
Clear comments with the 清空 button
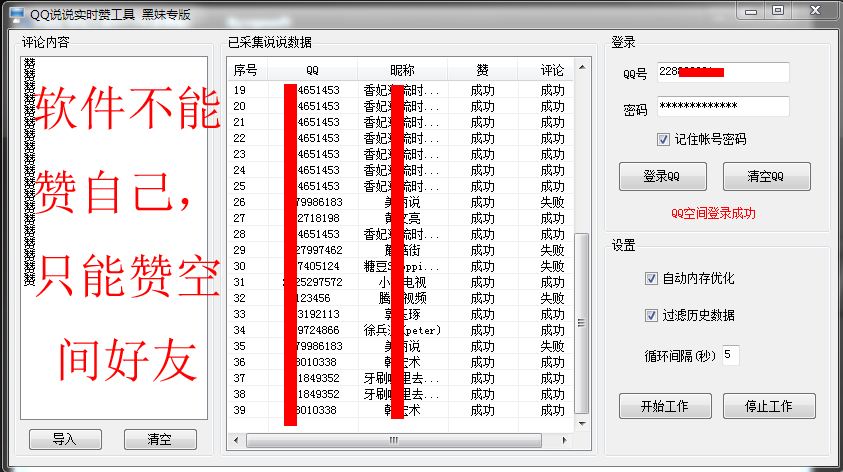160,439
